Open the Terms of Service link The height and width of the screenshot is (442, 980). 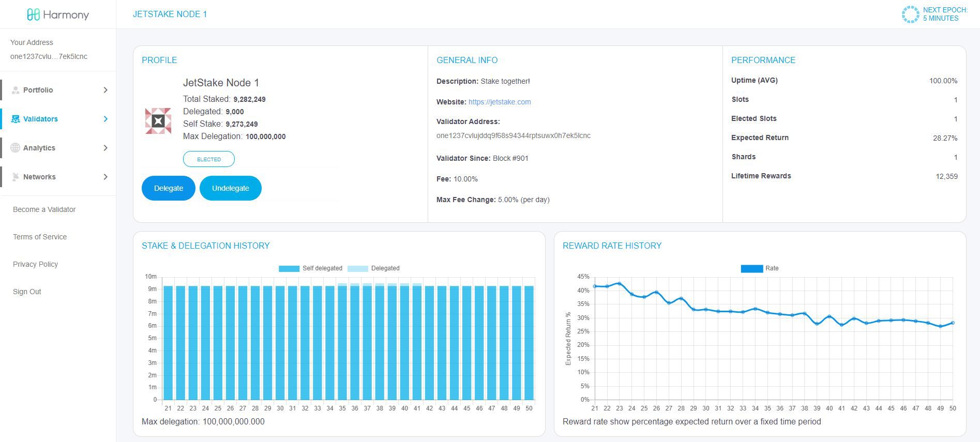point(40,237)
